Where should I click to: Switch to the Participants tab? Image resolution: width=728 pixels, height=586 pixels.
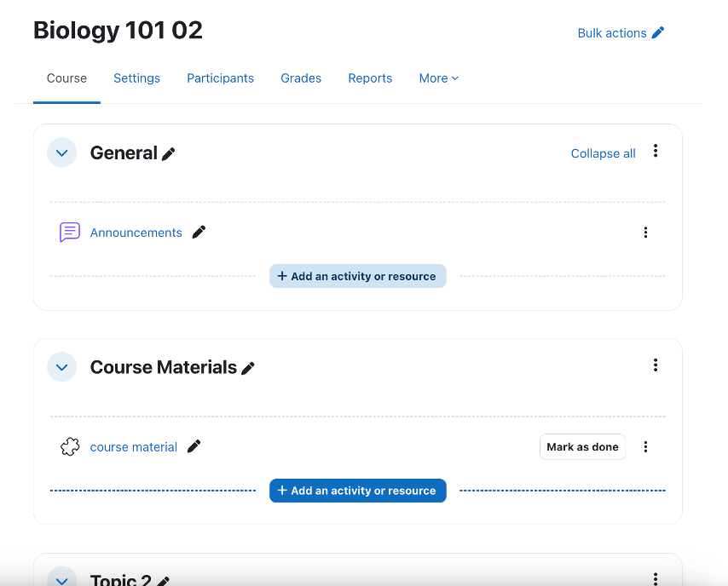pyautogui.click(x=220, y=78)
